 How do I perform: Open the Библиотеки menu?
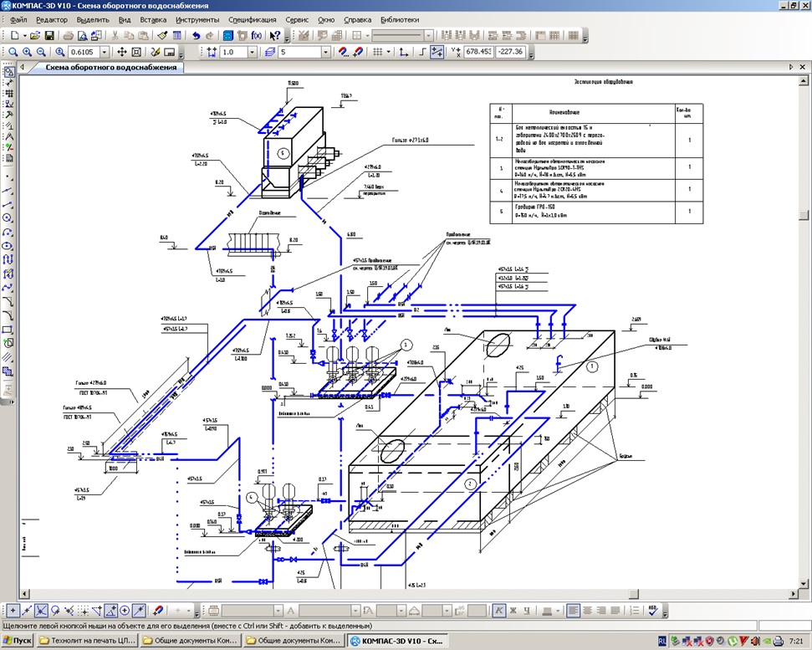click(399, 20)
